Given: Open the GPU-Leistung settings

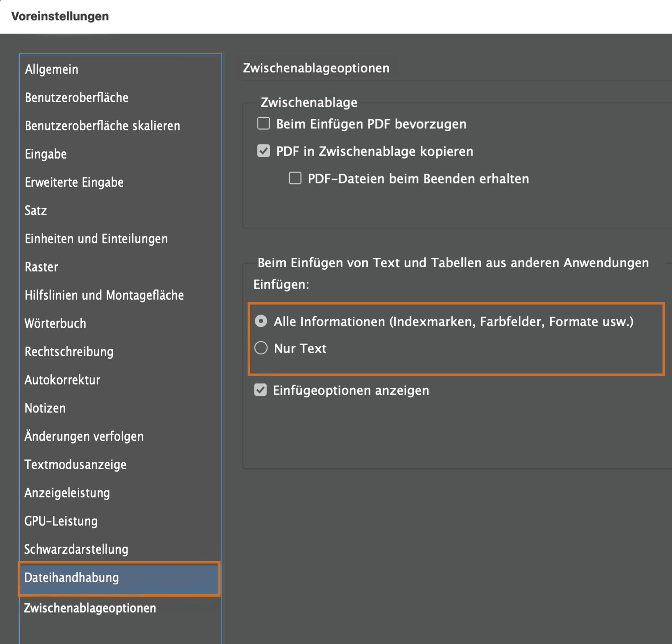Looking at the screenshot, I should [x=61, y=521].
